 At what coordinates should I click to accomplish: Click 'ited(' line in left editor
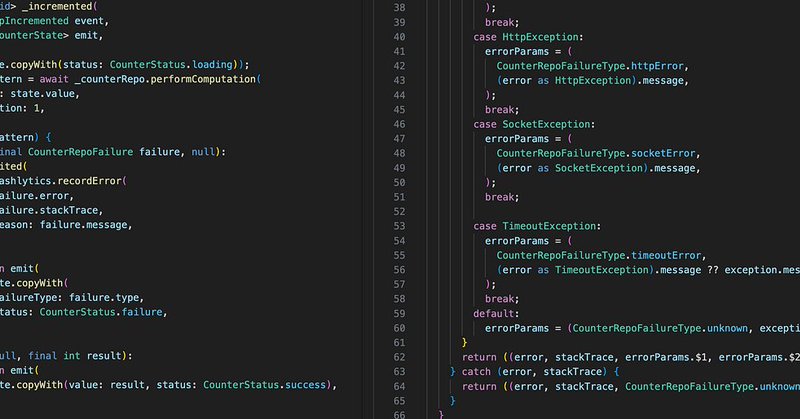(x=13, y=167)
